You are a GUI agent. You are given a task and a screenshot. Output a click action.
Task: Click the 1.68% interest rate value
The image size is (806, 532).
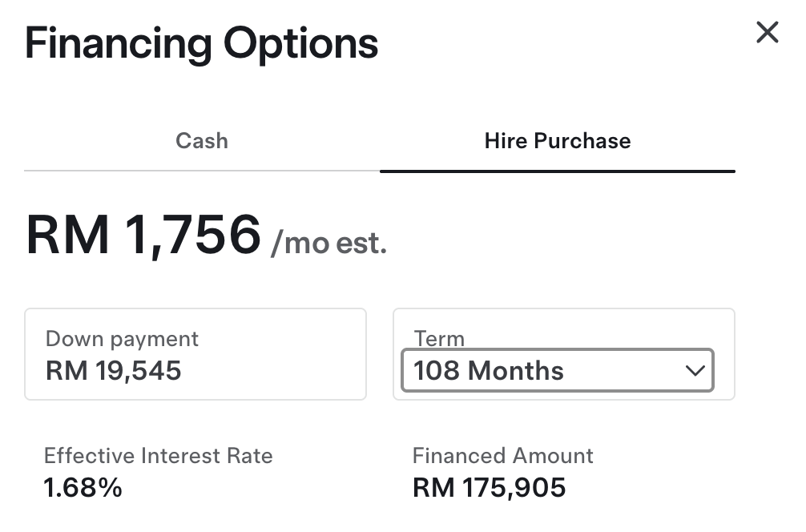pos(83,488)
